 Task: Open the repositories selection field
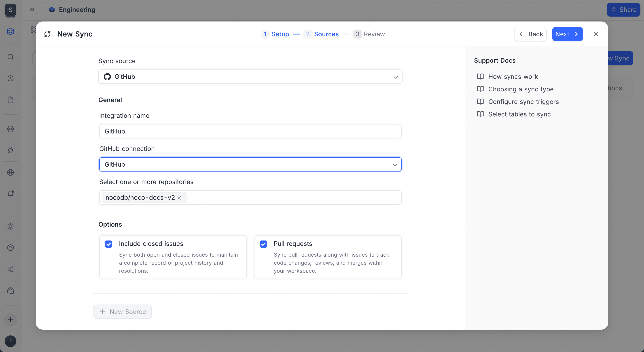pos(275,197)
